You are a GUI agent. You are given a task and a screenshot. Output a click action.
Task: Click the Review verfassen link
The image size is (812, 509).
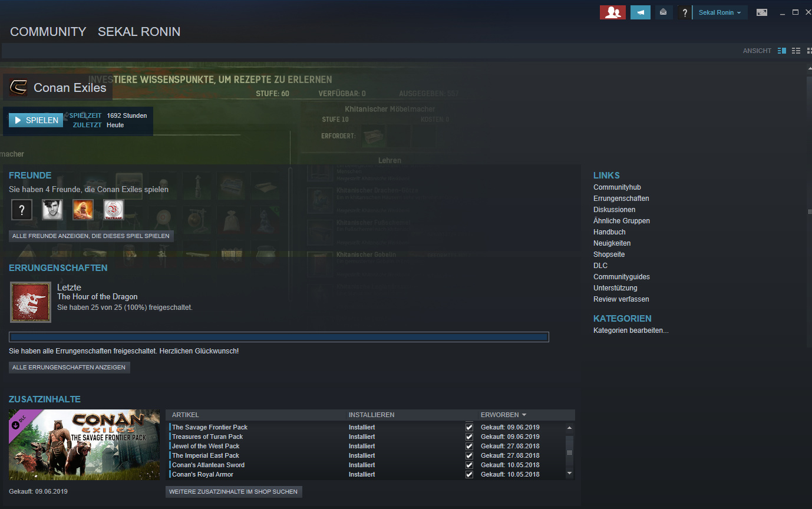point(621,299)
